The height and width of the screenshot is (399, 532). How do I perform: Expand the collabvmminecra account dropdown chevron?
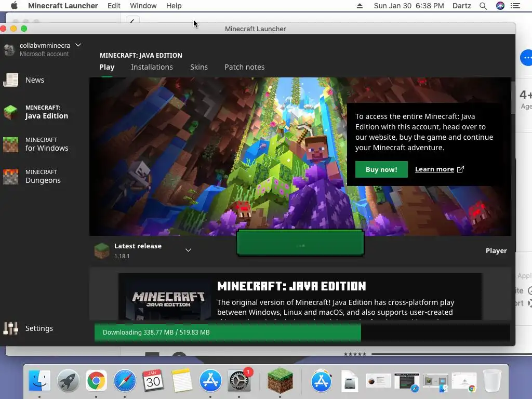coord(78,45)
